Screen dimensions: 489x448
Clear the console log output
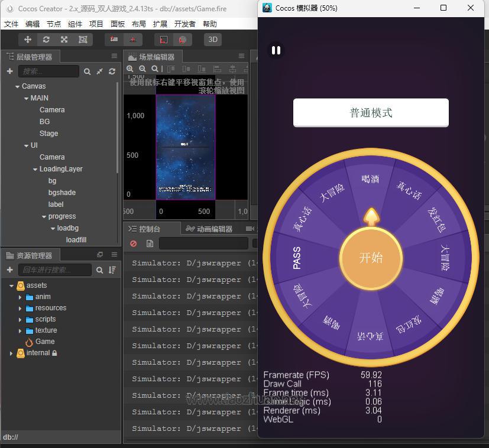click(x=134, y=244)
